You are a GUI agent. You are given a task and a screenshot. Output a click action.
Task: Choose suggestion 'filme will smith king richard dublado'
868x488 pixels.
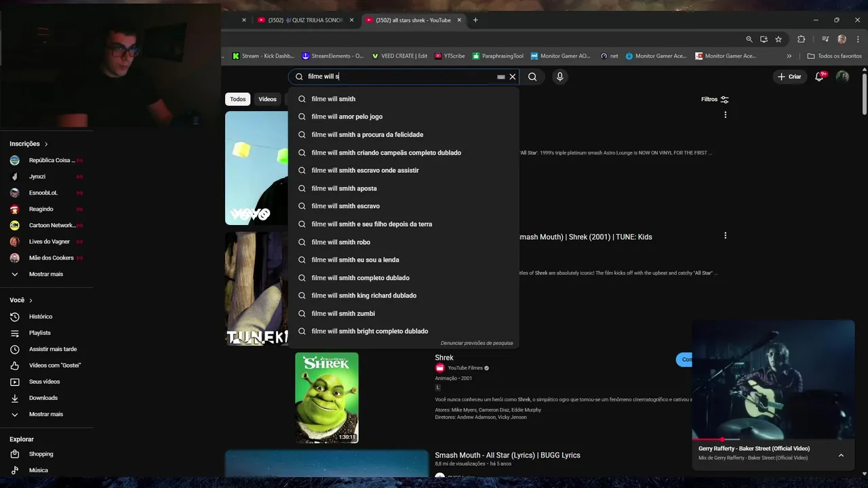pyautogui.click(x=403, y=296)
